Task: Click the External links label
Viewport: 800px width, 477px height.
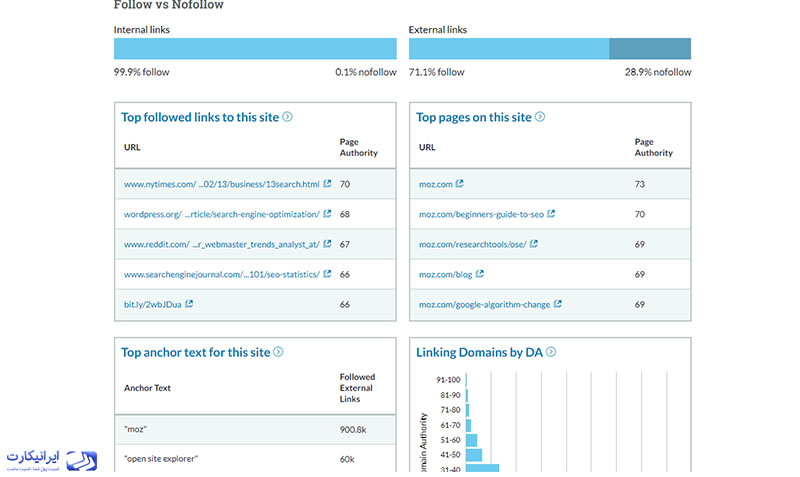Action: click(438, 30)
